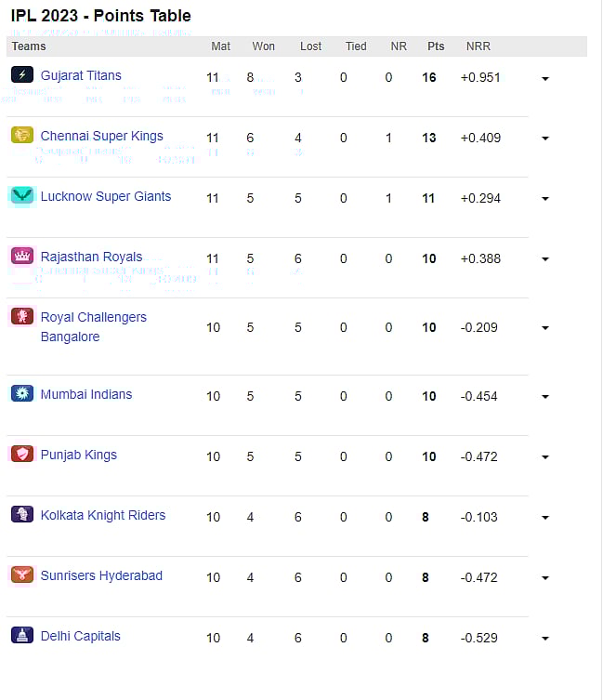This screenshot has height=700, width=603.
Task: Expand the Punjab Kings row arrow
Action: click(545, 458)
